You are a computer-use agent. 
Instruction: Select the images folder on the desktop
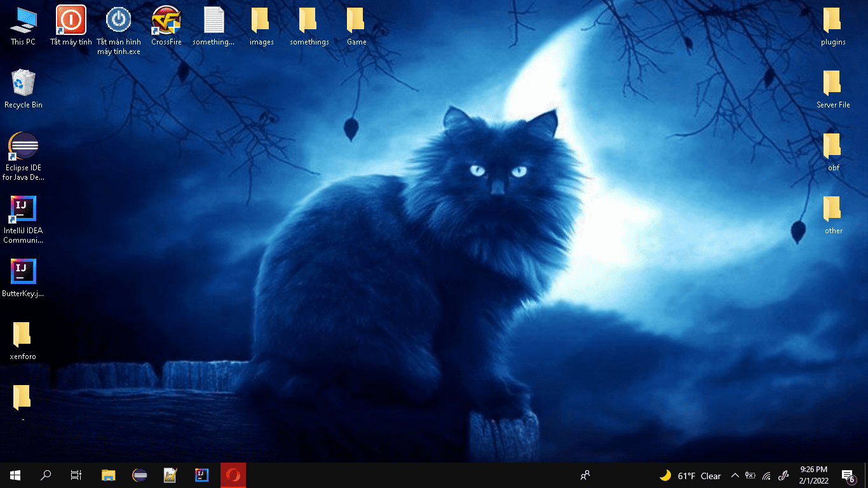click(262, 26)
